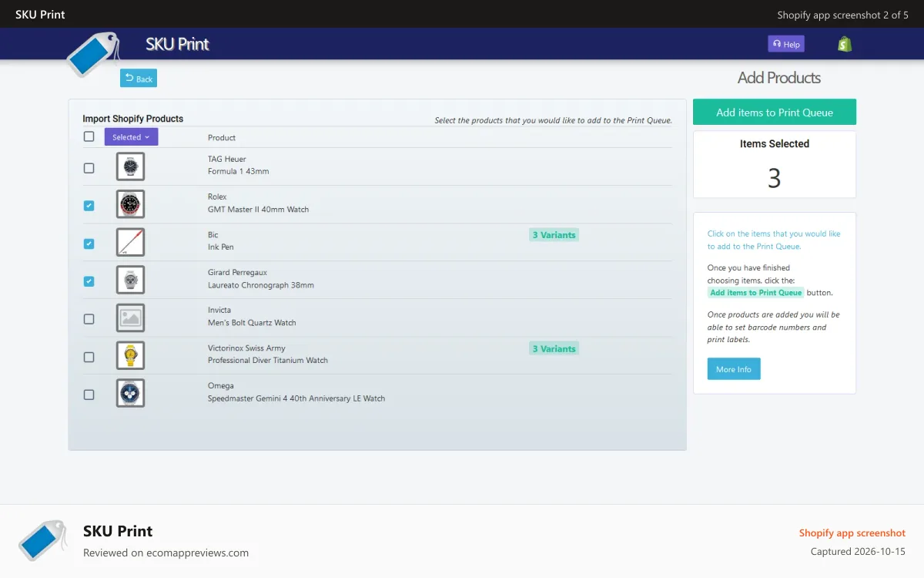Viewport: 924px width, 578px height.
Task: Check the Victorinox Swiss Army checkbox
Action: tap(89, 357)
